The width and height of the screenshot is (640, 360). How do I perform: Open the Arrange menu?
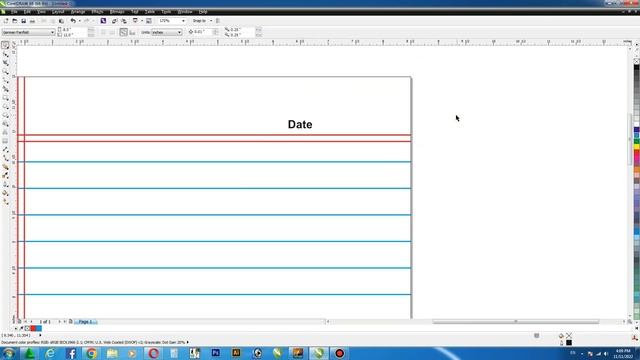tap(78, 12)
